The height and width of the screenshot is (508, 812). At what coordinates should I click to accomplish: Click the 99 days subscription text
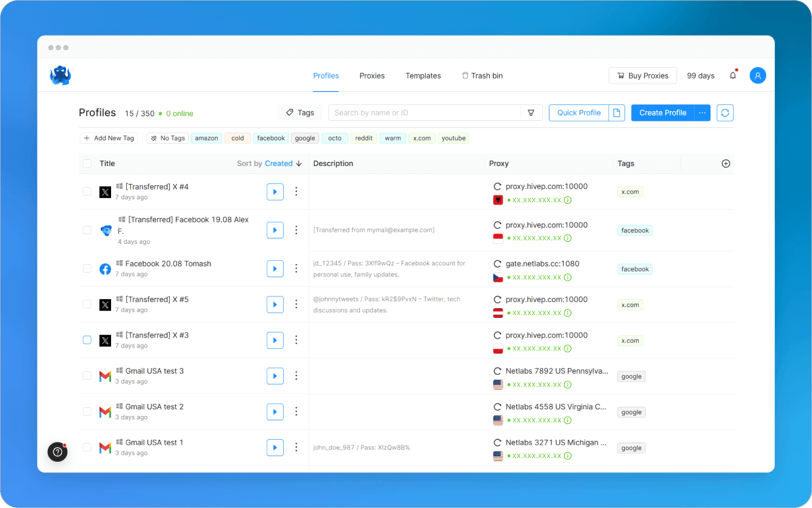(x=701, y=76)
